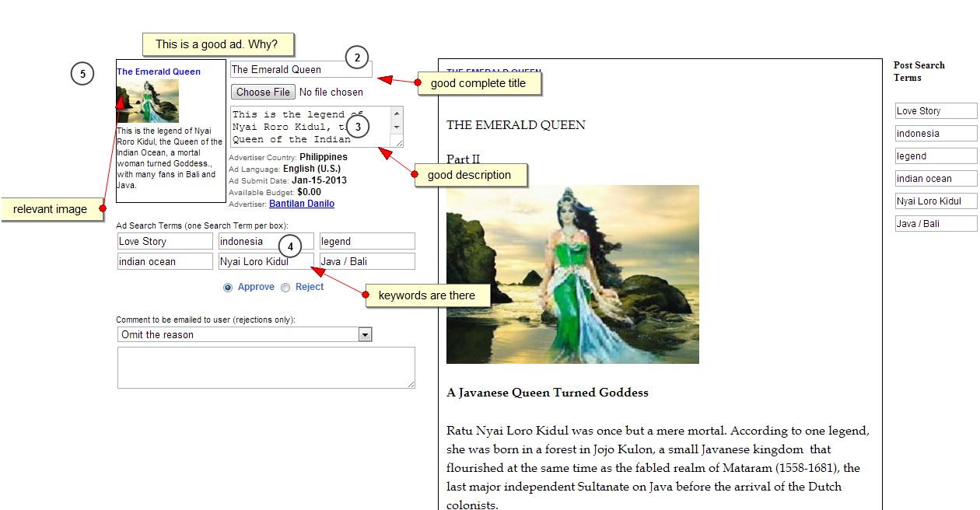Click the 'indian ocean' ad search term box

(x=164, y=262)
